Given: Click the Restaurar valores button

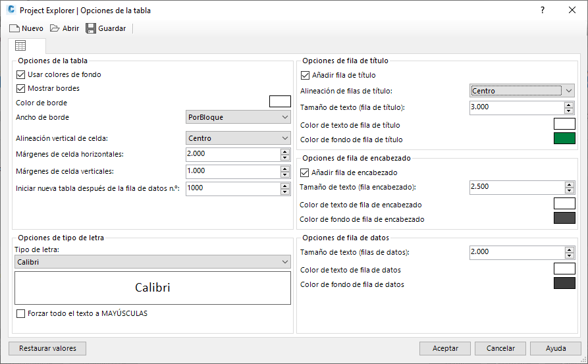Looking at the screenshot, I should coord(47,348).
